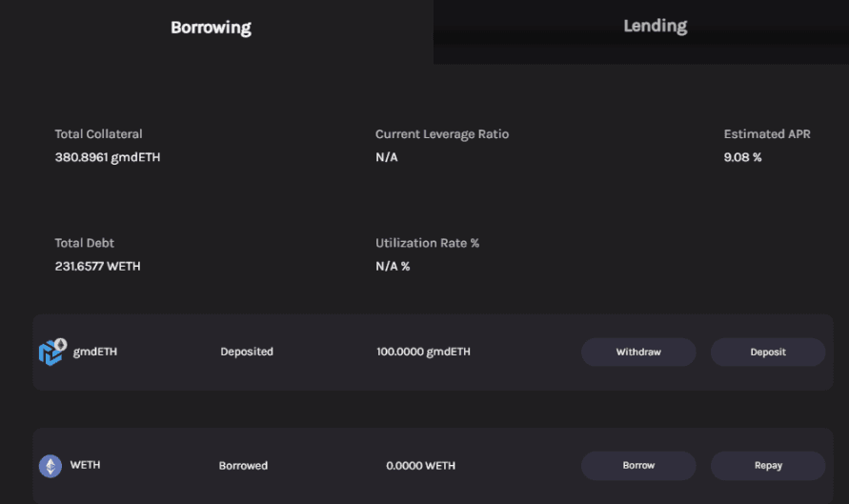The width and height of the screenshot is (849, 504).
Task: Click the Estimated APR 9.08 % value
Action: 742,157
